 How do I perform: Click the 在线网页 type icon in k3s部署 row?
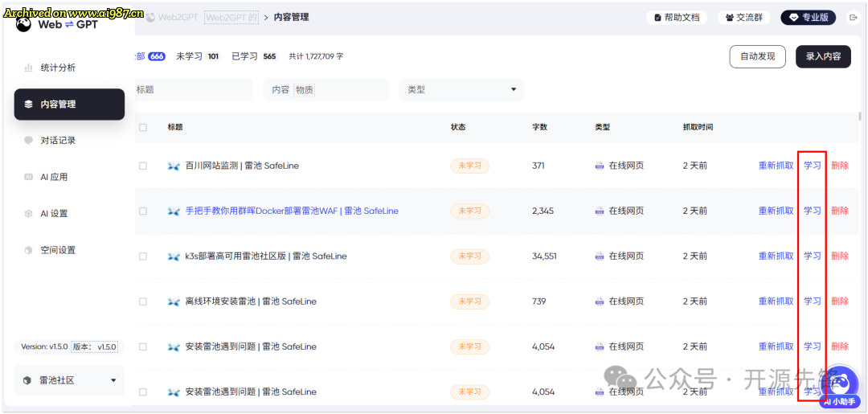[600, 256]
